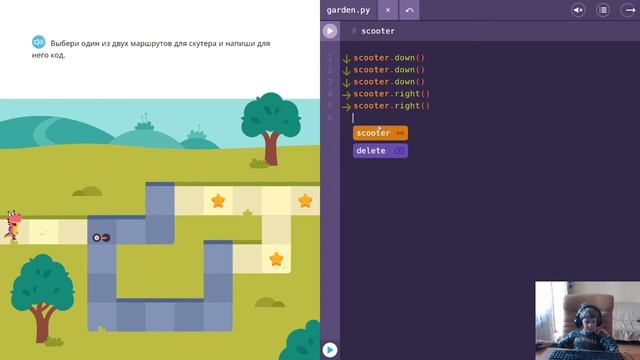
Task: Click line 5 scooter.right() code
Action: [391, 106]
